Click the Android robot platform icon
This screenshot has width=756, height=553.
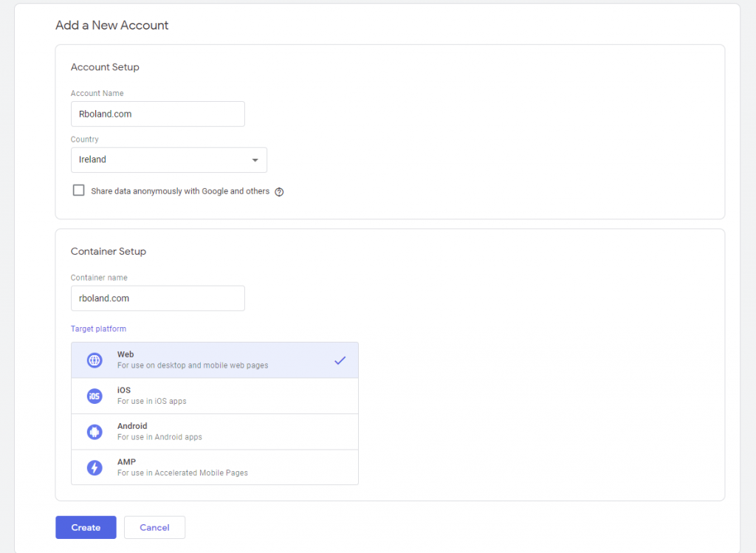94,432
